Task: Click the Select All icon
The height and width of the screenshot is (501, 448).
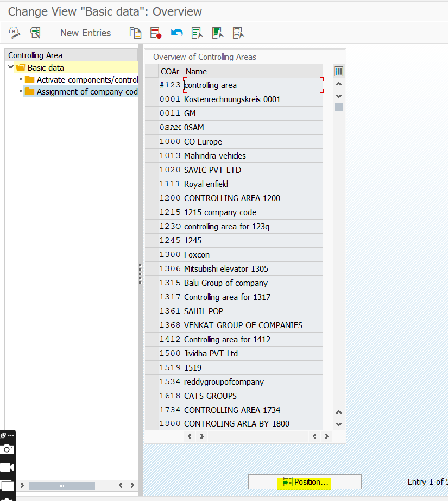Action: [197, 33]
